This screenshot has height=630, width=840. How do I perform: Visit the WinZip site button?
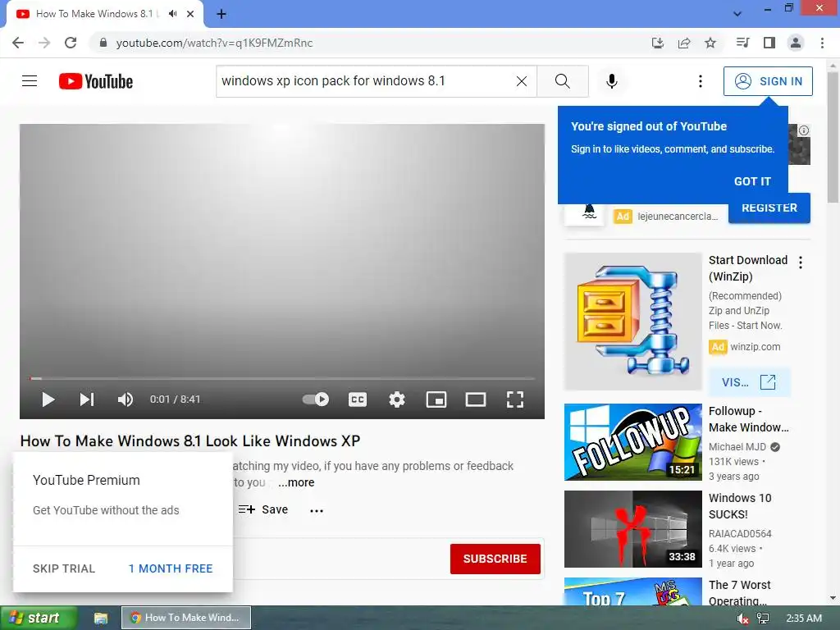pyautogui.click(x=749, y=382)
